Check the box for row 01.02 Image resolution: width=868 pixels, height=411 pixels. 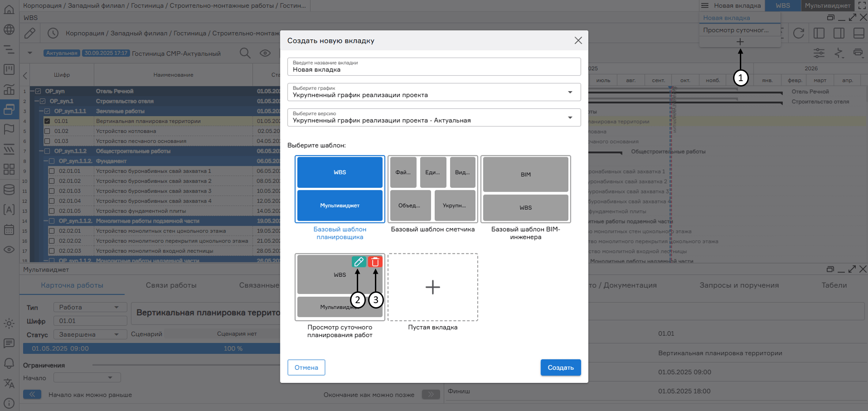47,131
